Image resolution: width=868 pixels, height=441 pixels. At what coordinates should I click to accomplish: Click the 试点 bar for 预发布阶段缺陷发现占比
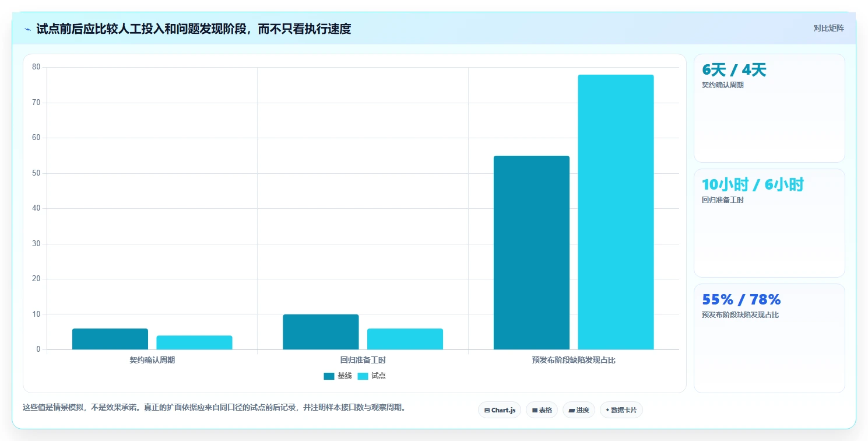(616, 212)
